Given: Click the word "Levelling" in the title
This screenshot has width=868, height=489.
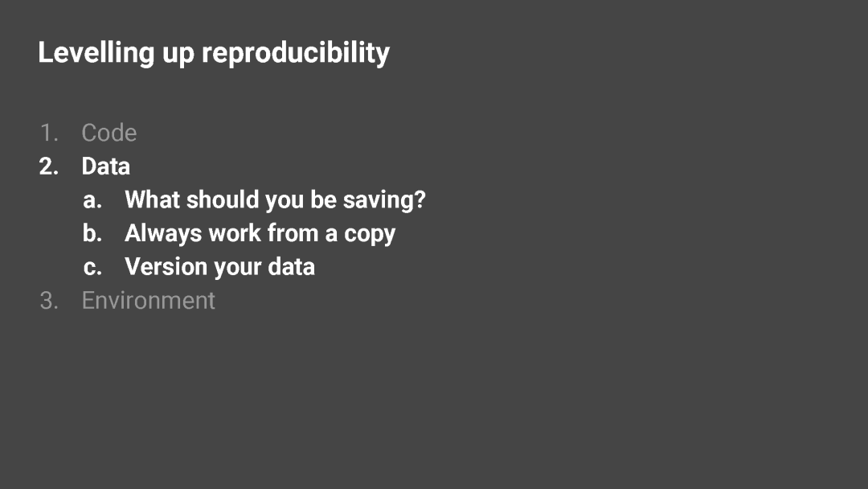Looking at the screenshot, I should point(96,53).
